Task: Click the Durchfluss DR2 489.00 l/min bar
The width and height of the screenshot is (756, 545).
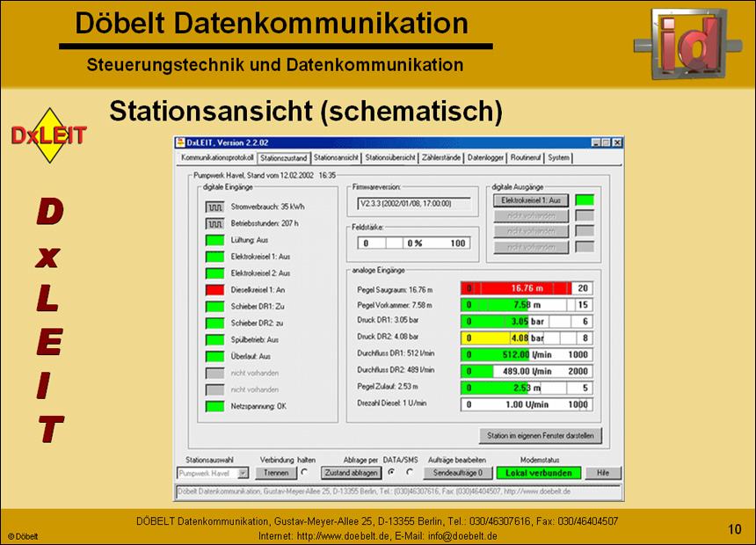Action: [527, 371]
